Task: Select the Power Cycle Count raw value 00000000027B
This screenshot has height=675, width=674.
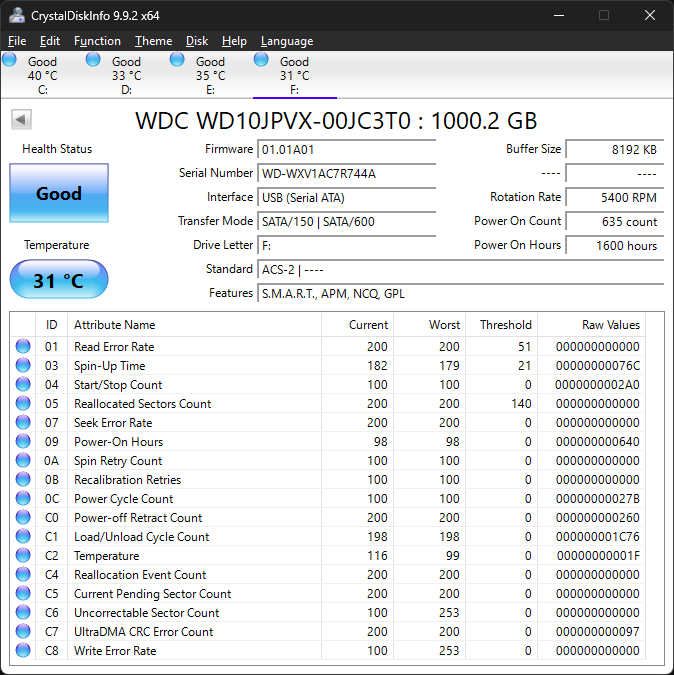Action: point(598,499)
